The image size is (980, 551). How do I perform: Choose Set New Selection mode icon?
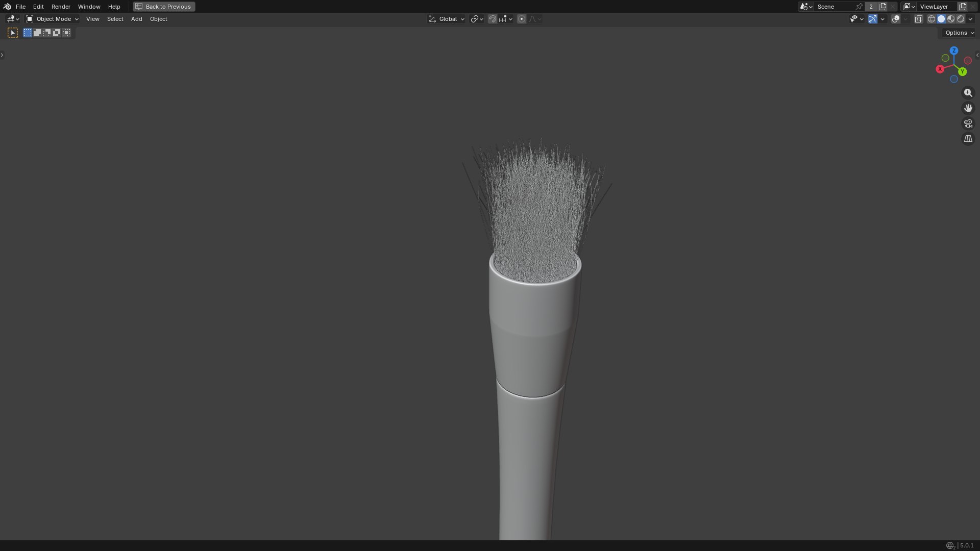coord(28,33)
